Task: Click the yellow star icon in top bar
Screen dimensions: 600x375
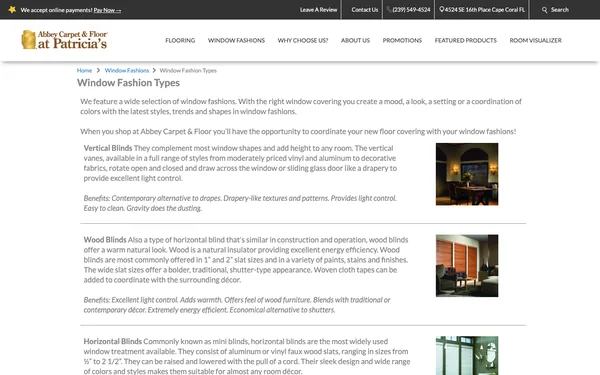Action: pyautogui.click(x=12, y=10)
